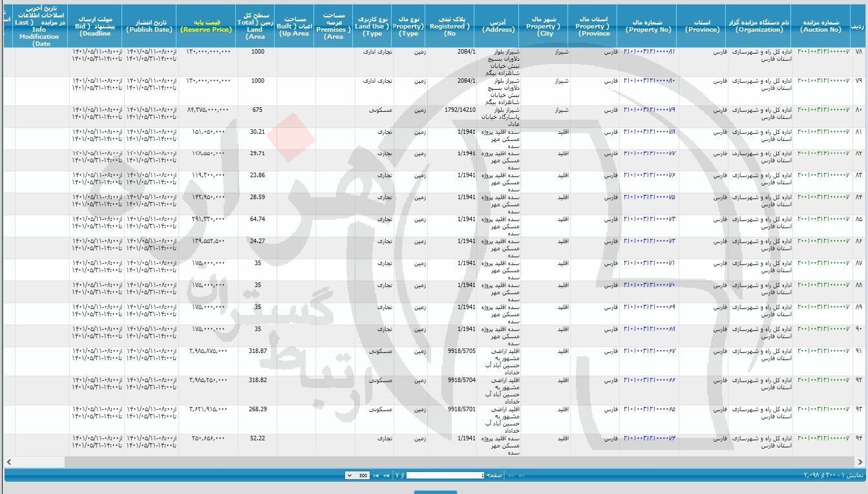Select the land area value 675

257,109
